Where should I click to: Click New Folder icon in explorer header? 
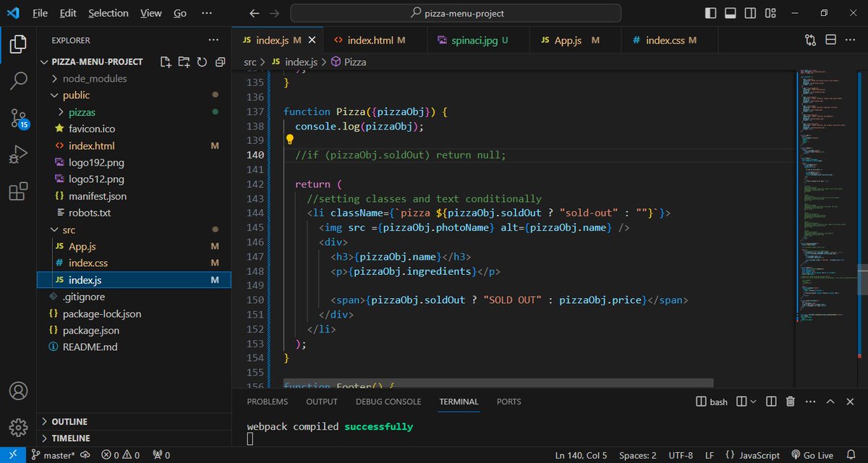pyautogui.click(x=184, y=61)
